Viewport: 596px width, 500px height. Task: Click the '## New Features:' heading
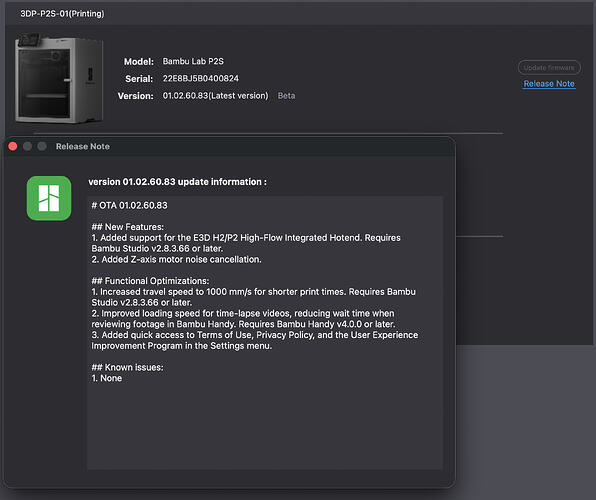pos(128,227)
